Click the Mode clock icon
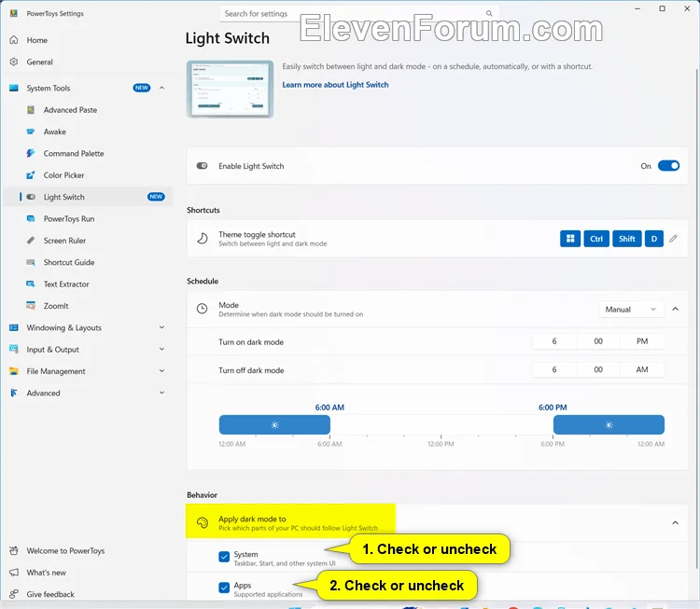This screenshot has width=700, height=609. click(x=203, y=309)
